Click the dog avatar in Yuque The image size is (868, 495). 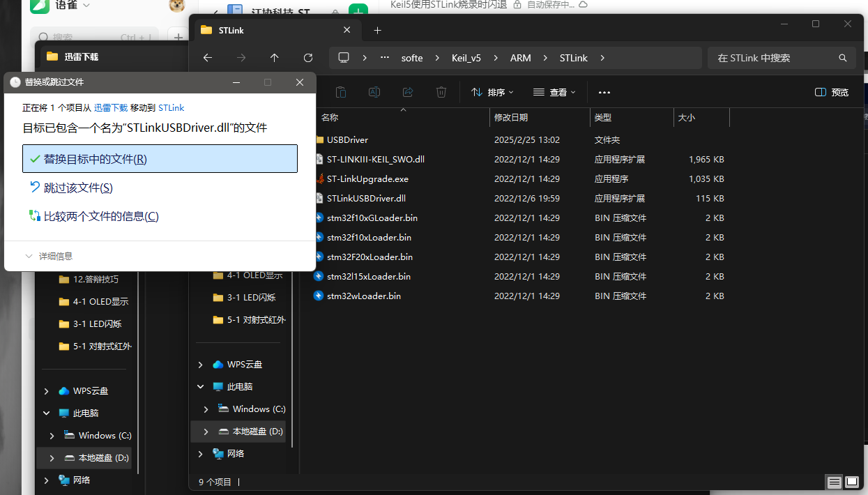point(176,6)
